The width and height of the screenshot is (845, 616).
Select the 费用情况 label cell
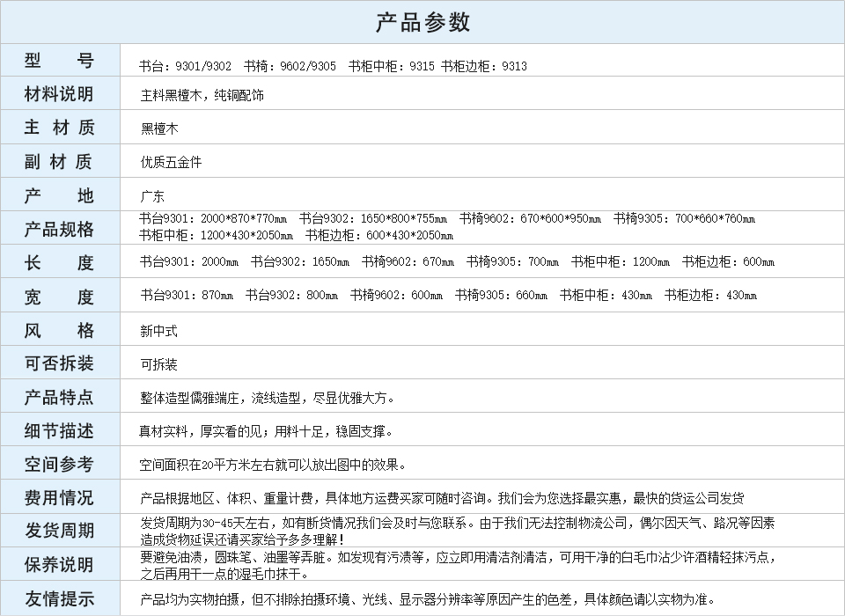point(59,497)
